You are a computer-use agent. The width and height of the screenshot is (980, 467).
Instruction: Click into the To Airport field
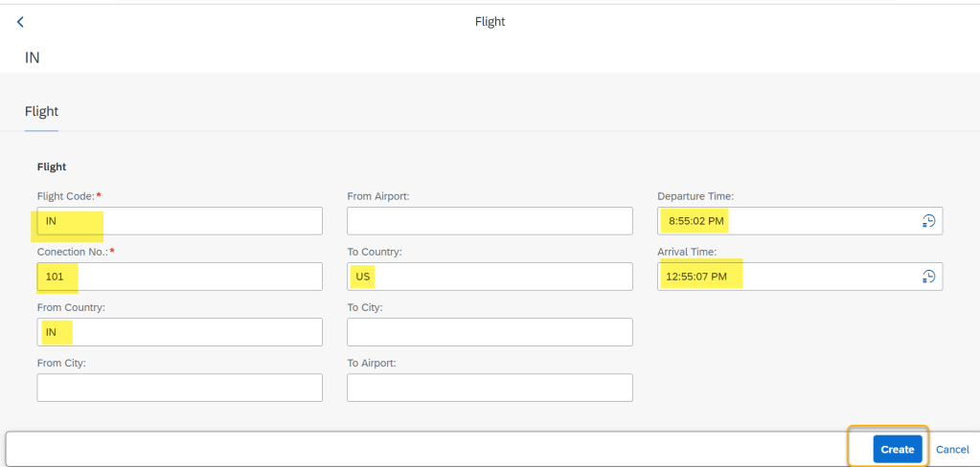pos(490,388)
